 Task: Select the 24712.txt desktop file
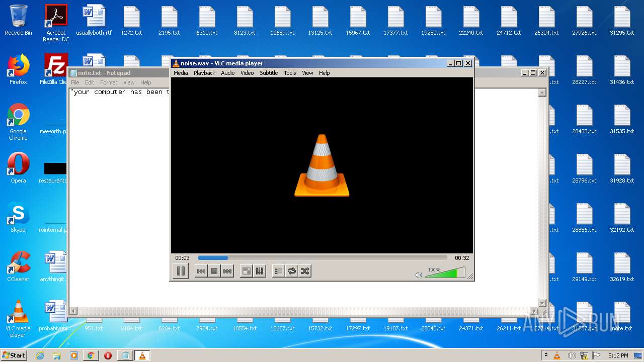click(x=509, y=20)
